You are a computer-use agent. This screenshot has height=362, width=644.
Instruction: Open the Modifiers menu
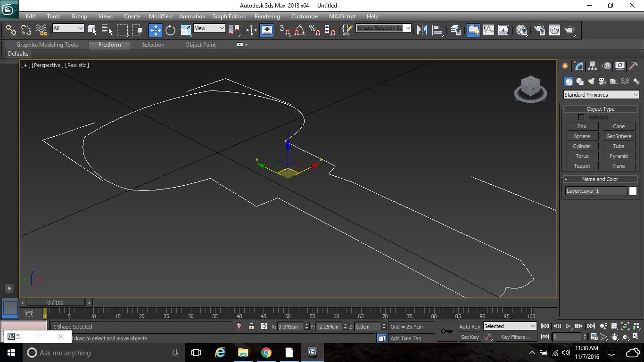tap(160, 16)
